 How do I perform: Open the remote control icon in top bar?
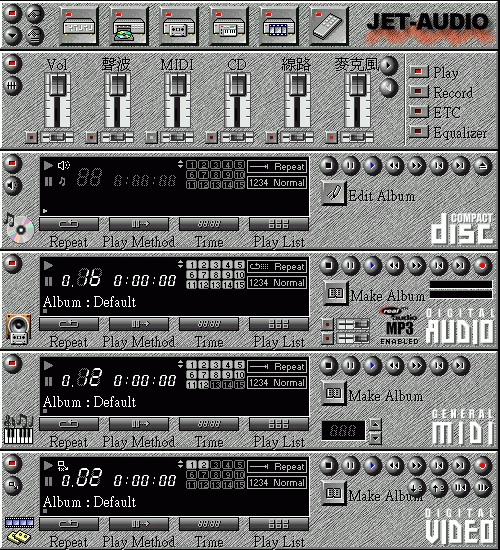point(328,26)
